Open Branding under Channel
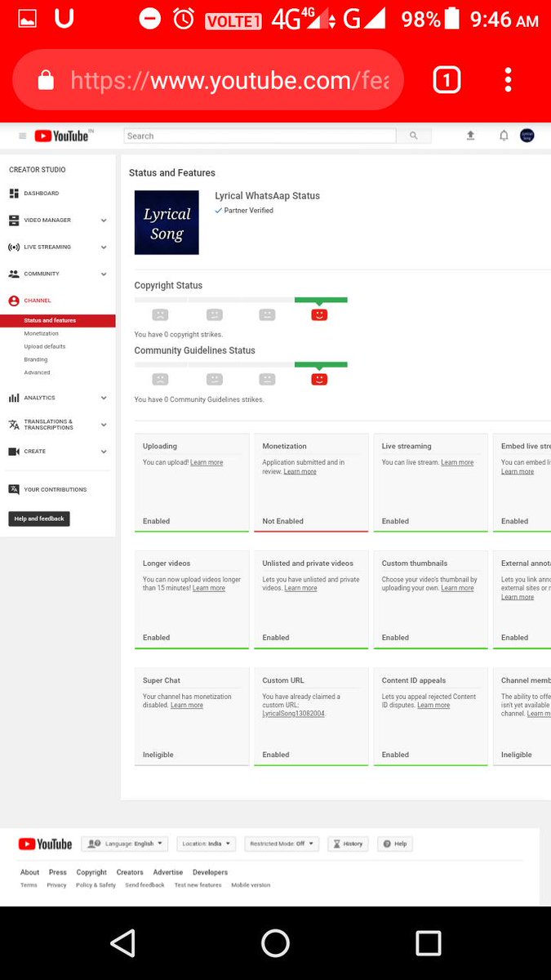551x980 pixels. click(x=36, y=359)
